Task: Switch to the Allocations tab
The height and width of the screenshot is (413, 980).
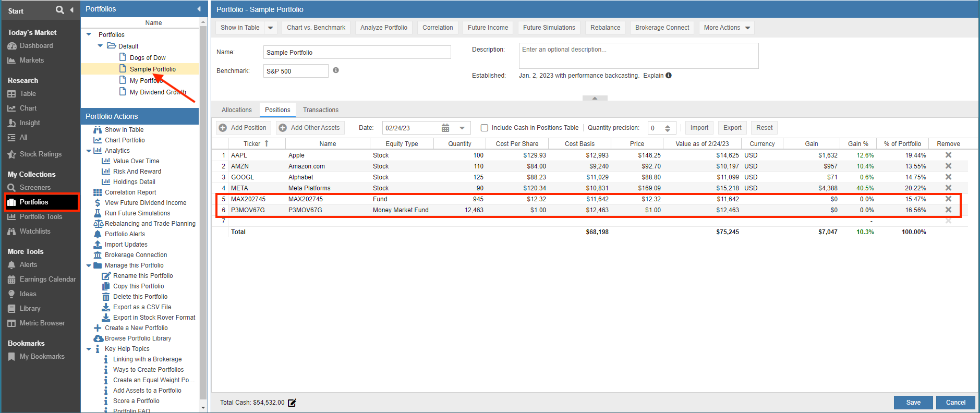Action: point(236,110)
